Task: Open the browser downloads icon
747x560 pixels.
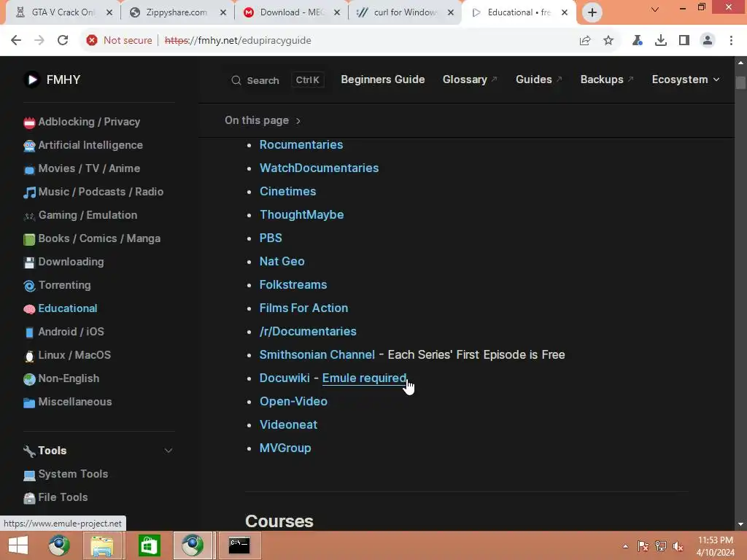Action: (661, 41)
